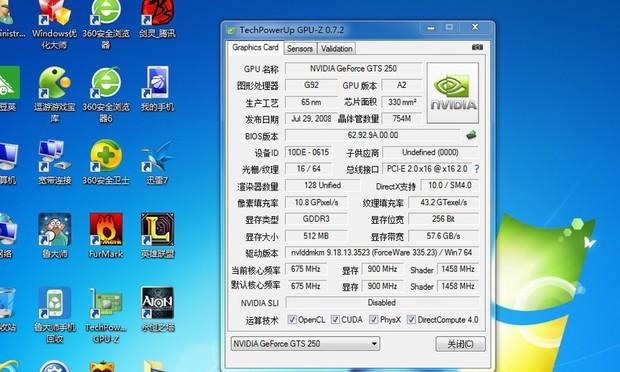Image resolution: width=620 pixels, height=372 pixels.
Task: Click the 纹理填充率 43.2 GTexel/s value
Action: (443, 202)
